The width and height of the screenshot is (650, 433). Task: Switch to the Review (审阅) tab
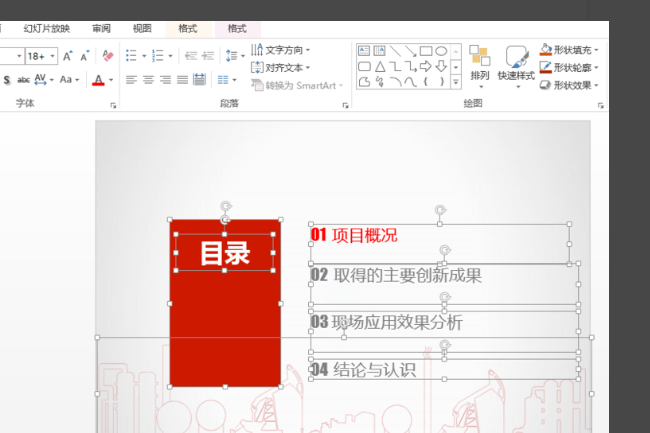101,29
